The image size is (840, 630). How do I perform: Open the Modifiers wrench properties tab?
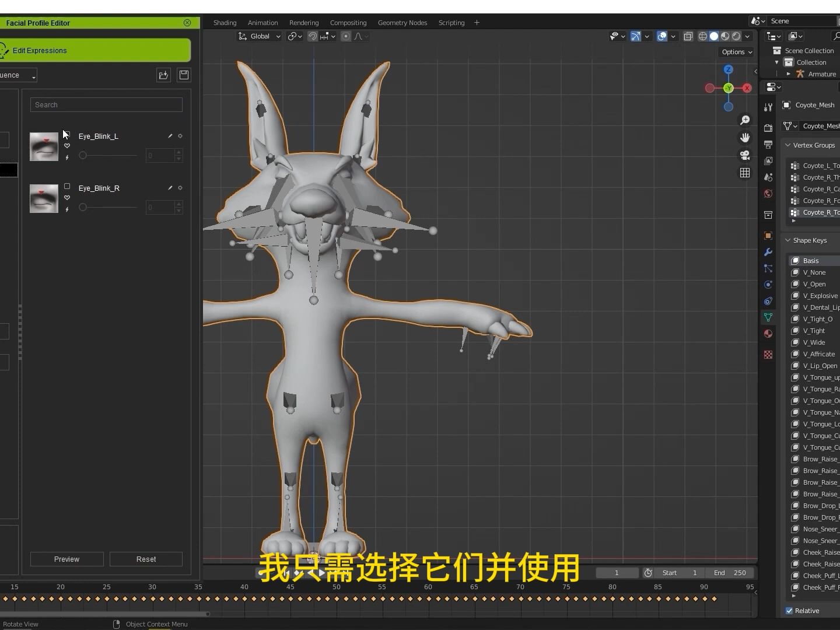coord(768,252)
